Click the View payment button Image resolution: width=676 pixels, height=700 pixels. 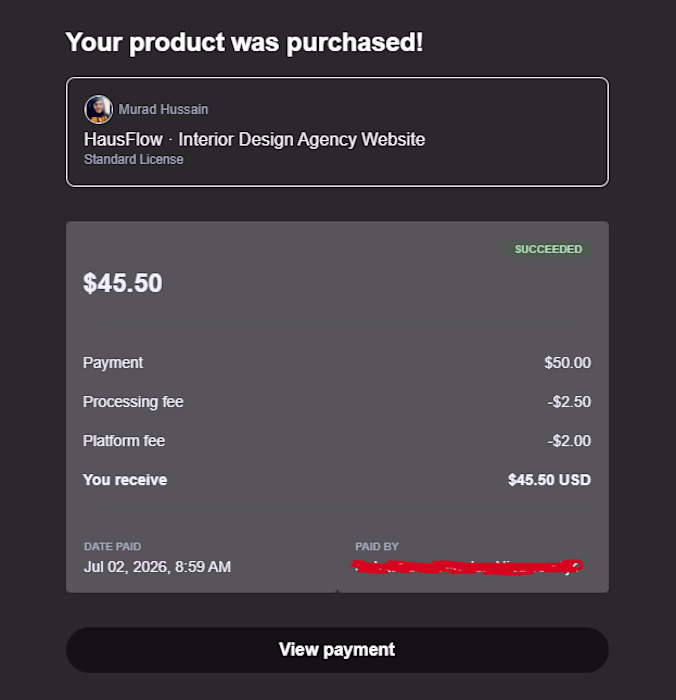tap(337, 650)
